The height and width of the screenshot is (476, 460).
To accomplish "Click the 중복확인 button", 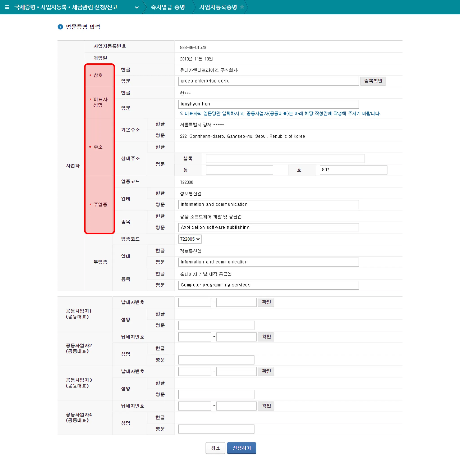I will 373,81.
